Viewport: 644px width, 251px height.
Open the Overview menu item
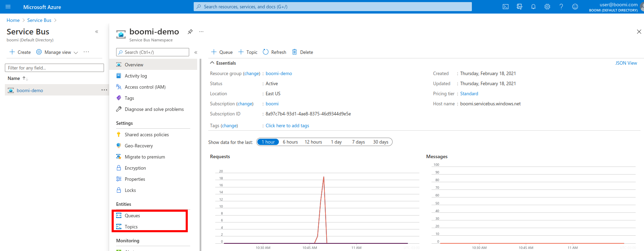[153, 65]
